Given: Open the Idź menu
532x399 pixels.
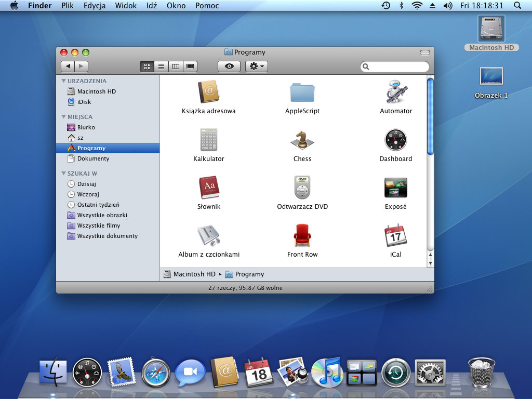Looking at the screenshot, I should pos(152,5).
